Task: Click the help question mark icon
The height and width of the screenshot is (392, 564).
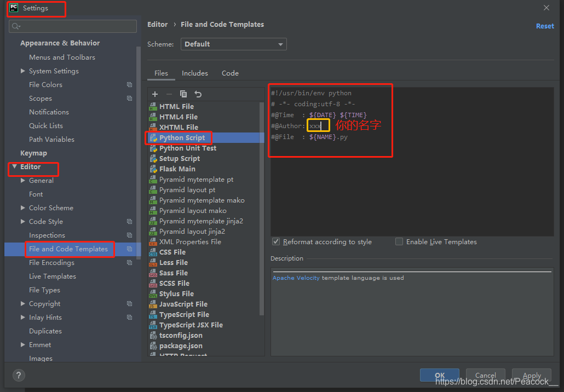Action: click(x=19, y=376)
